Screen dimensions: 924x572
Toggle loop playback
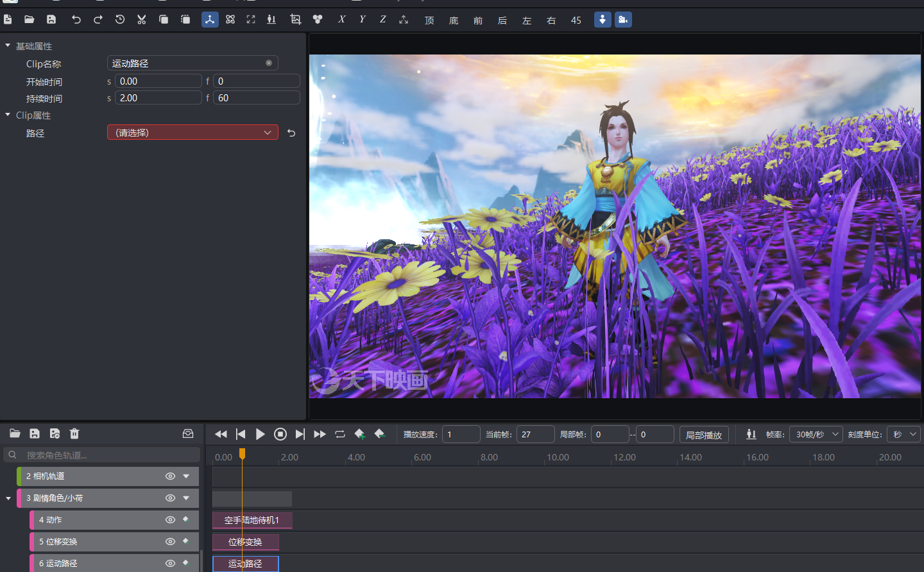[x=340, y=434]
